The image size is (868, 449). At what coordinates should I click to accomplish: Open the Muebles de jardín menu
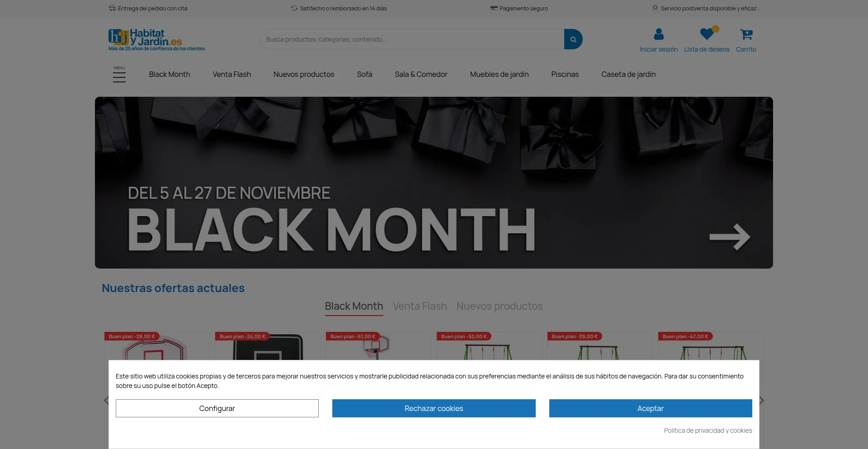pyautogui.click(x=499, y=74)
